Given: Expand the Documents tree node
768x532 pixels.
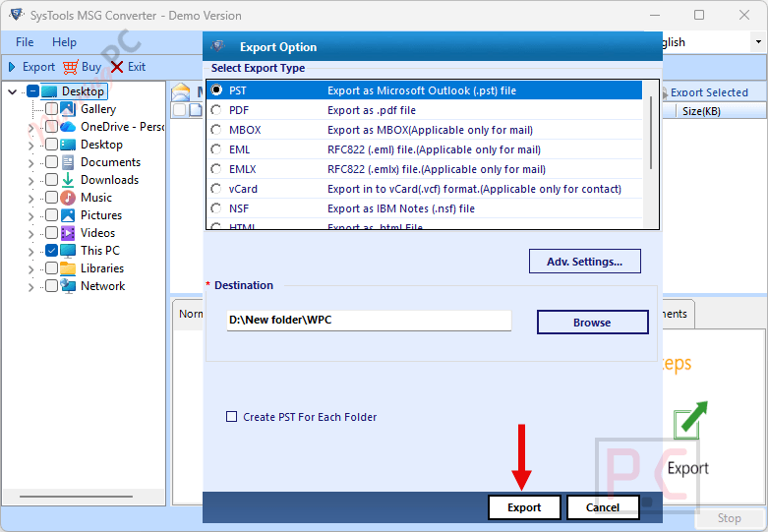Looking at the screenshot, I should (30, 163).
